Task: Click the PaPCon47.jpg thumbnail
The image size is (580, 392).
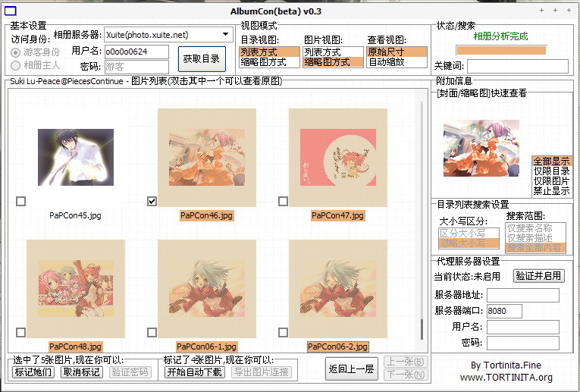Action: click(x=337, y=157)
